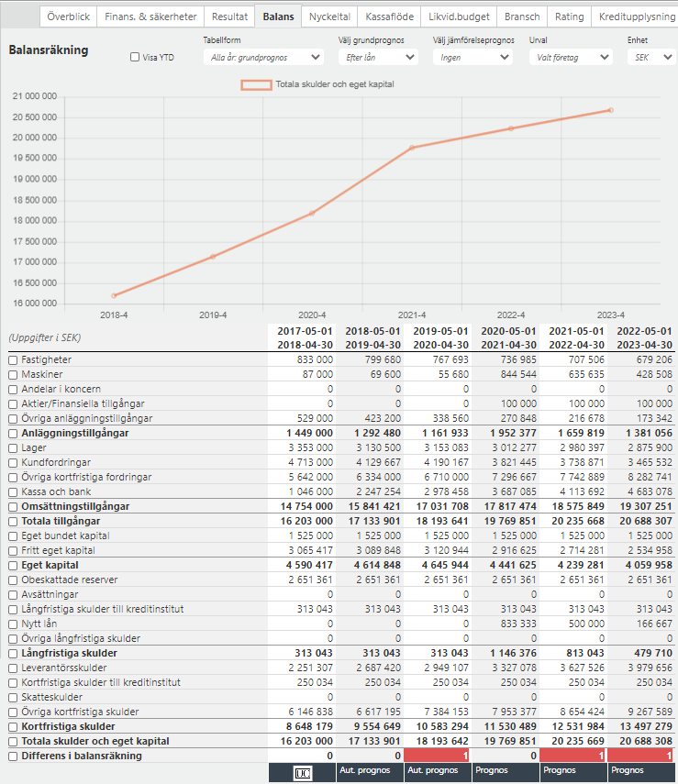Check the Fastigheter row checkbox
Screen dimensions: 678x784
point(13,360)
